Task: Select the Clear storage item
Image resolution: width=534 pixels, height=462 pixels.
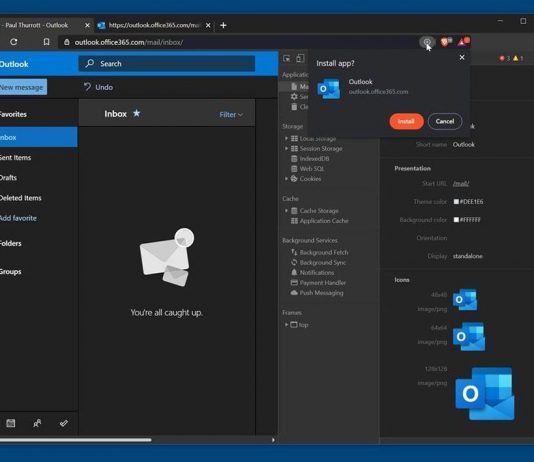Action: (x=300, y=107)
